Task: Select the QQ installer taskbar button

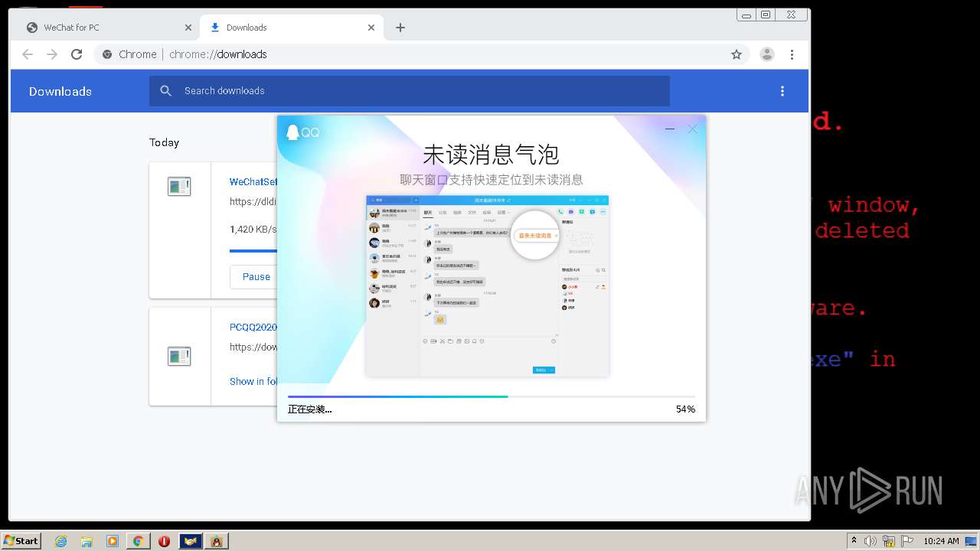Action: coord(217,541)
